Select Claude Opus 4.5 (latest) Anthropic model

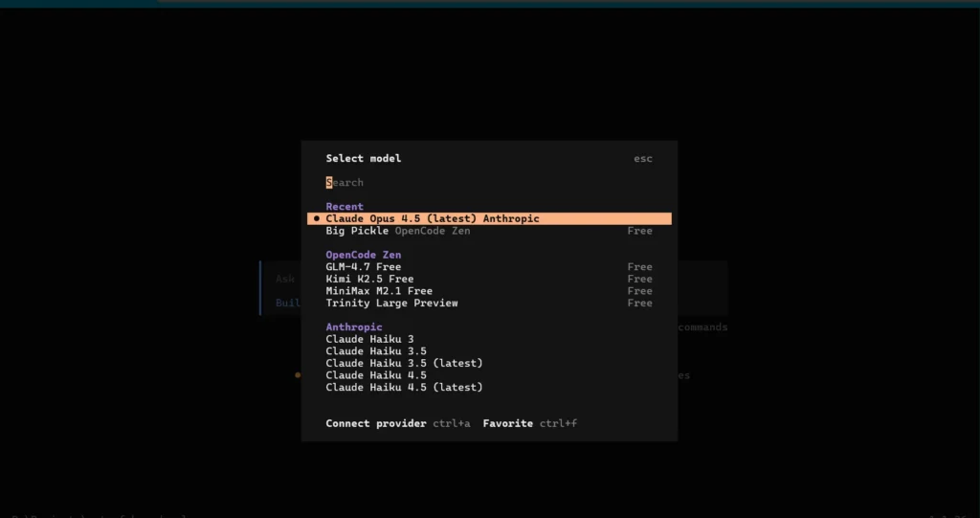432,219
